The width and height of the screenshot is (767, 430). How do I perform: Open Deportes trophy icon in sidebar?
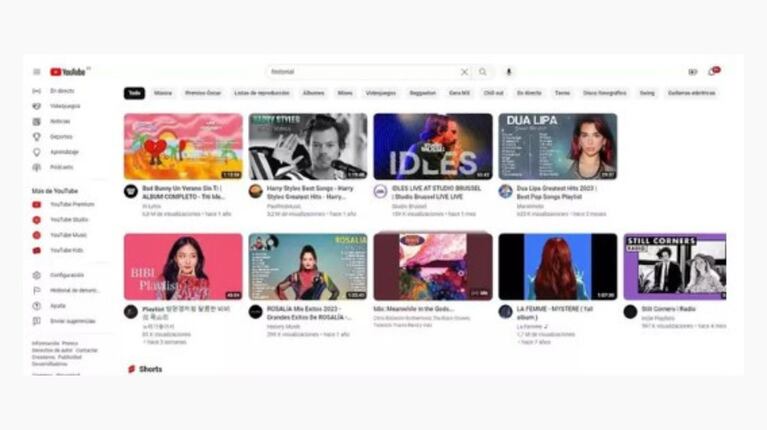(37, 137)
